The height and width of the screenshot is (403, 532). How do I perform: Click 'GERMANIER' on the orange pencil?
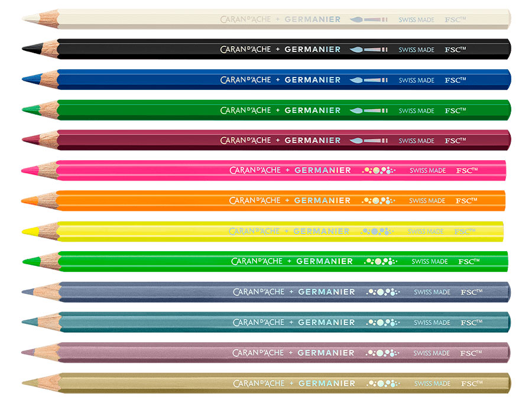point(322,200)
